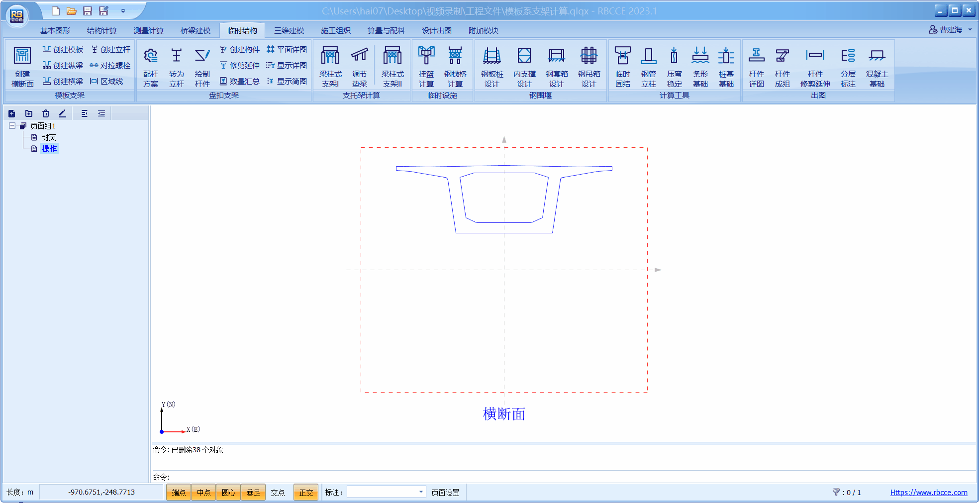Open the 设计出图 ribbon tab
This screenshot has width=980, height=503.
[436, 30]
